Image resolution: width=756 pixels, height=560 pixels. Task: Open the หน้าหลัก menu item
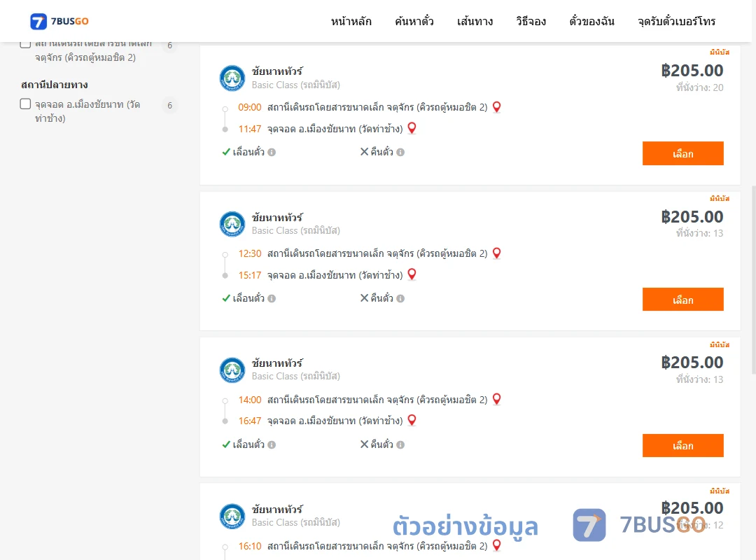click(x=351, y=21)
